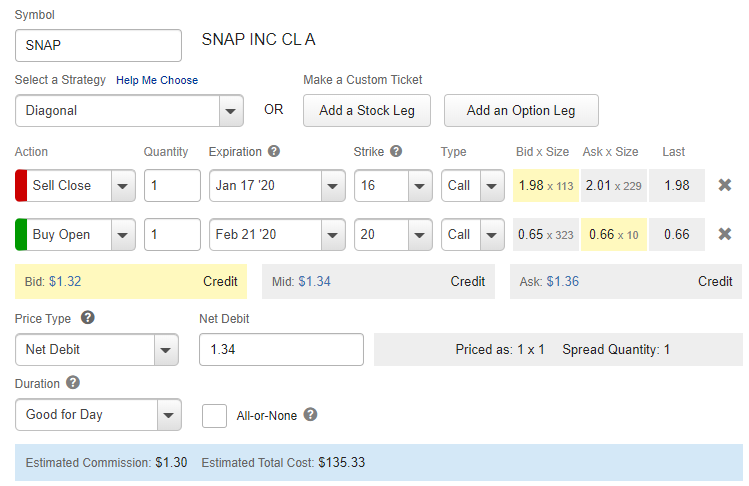
Task: Open the Expiration help question mark icon
Action: pyautogui.click(x=274, y=151)
